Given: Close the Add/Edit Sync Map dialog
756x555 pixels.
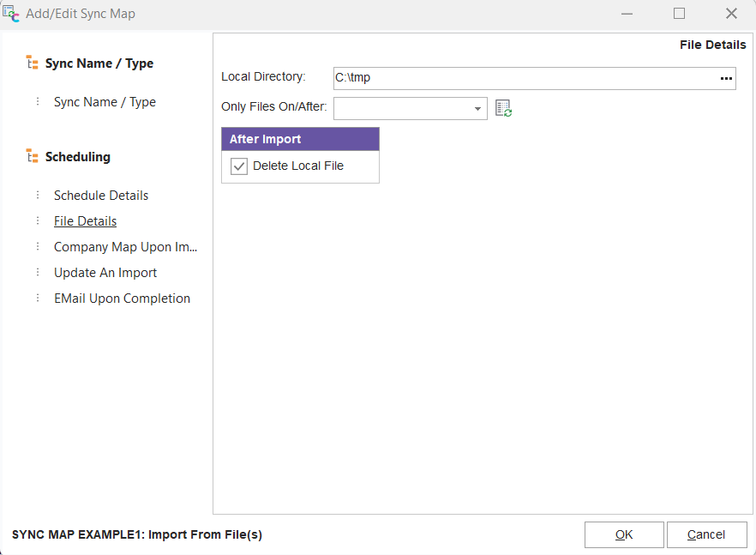Looking at the screenshot, I should click(x=731, y=14).
